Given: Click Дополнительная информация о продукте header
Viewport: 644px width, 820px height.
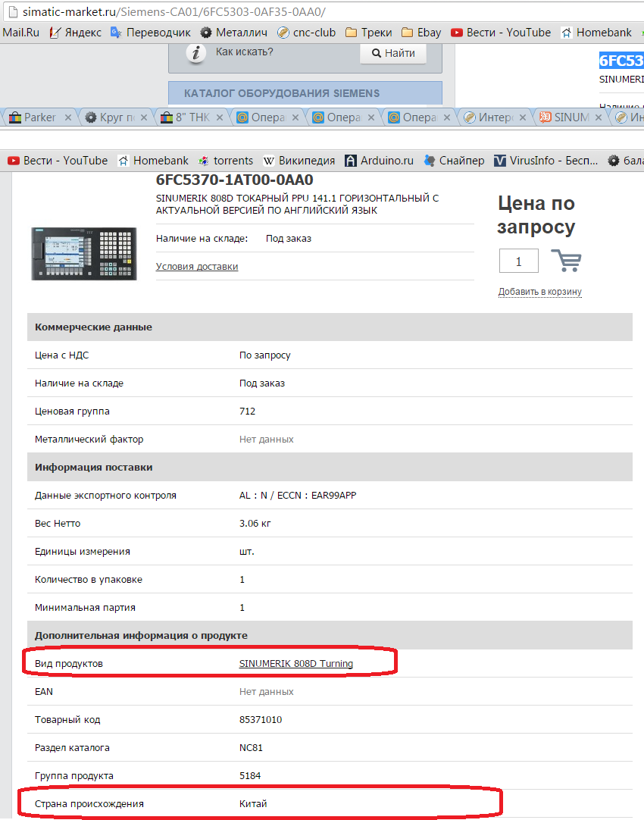Looking at the screenshot, I should 330,635.
